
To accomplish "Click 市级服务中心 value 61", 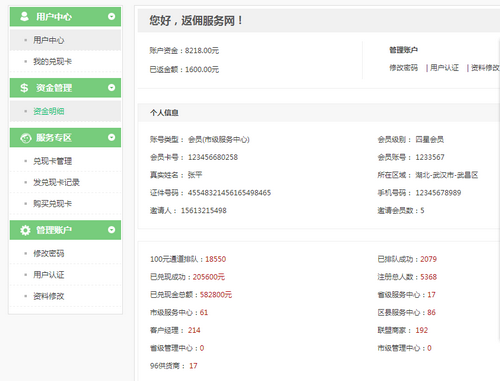I will 204,312.
